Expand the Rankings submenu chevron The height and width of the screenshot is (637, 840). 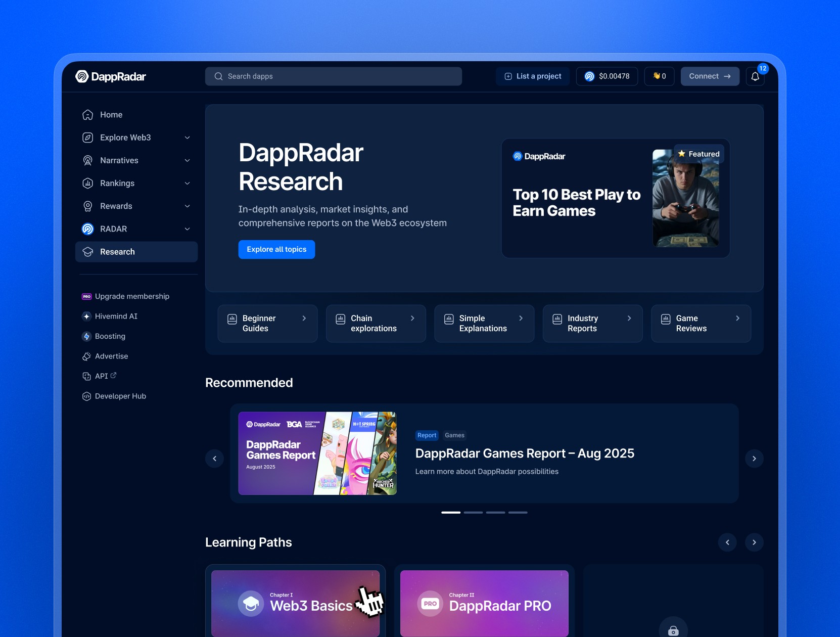(x=188, y=183)
